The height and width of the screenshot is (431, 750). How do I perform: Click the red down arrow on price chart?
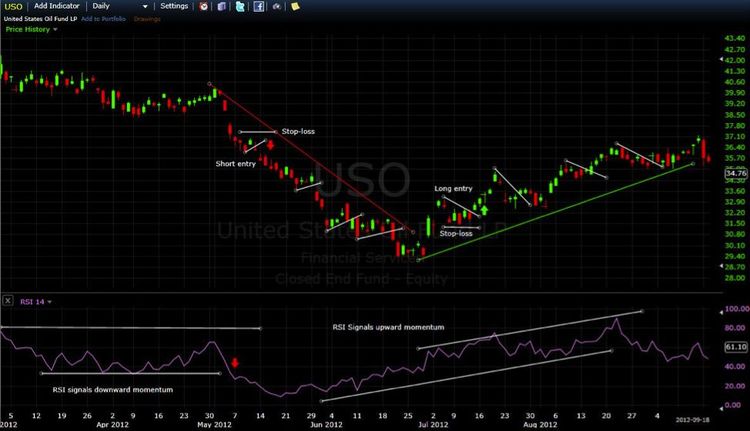pos(270,144)
